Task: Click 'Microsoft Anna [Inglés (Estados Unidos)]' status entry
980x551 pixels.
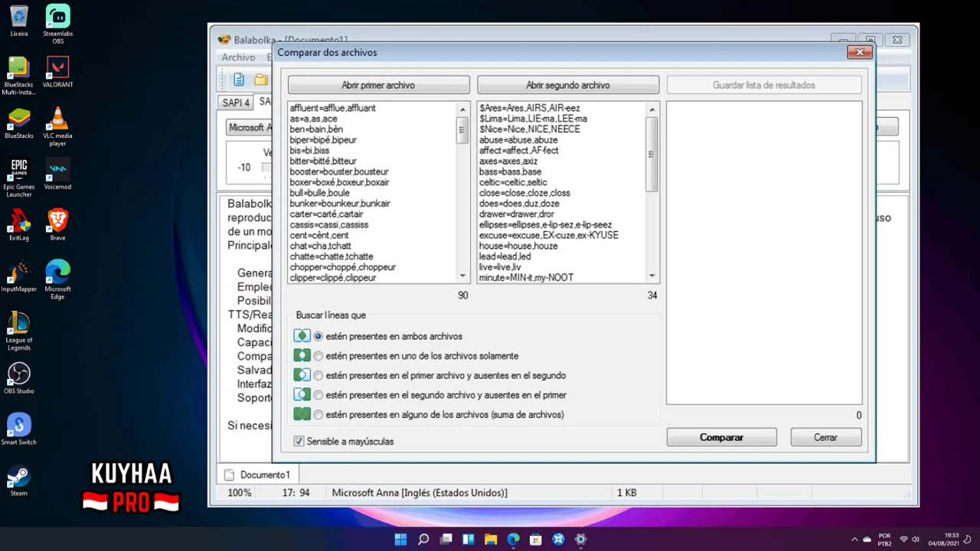Action: 420,493
